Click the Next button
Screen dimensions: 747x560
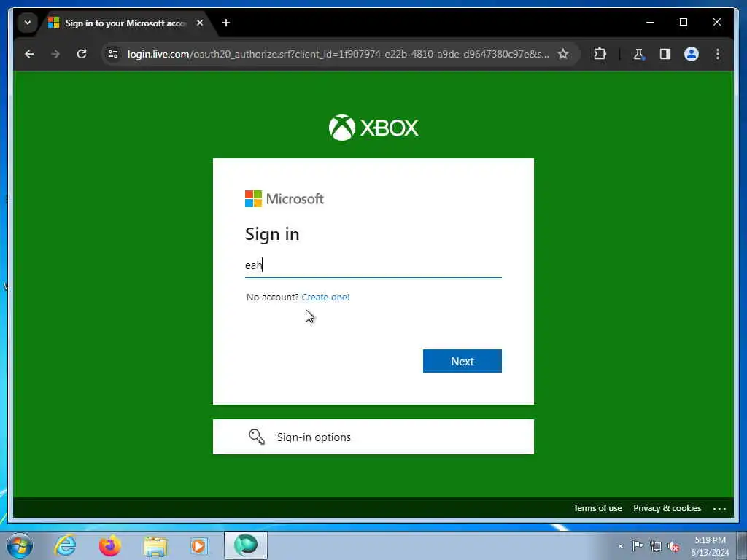462,361
